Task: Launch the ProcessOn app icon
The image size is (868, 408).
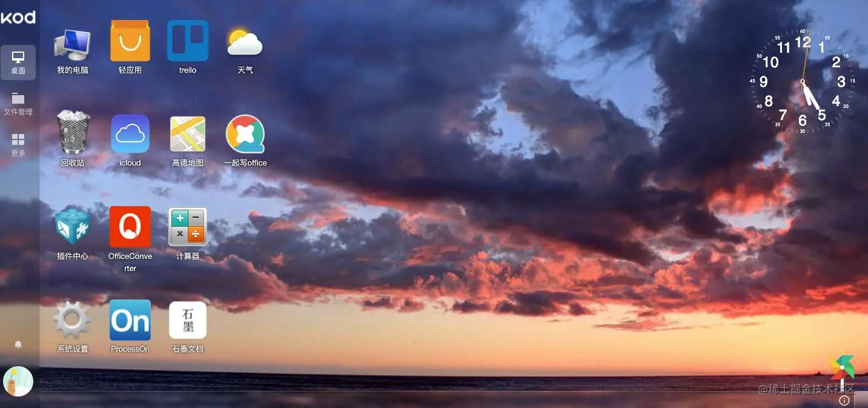Action: (130, 320)
